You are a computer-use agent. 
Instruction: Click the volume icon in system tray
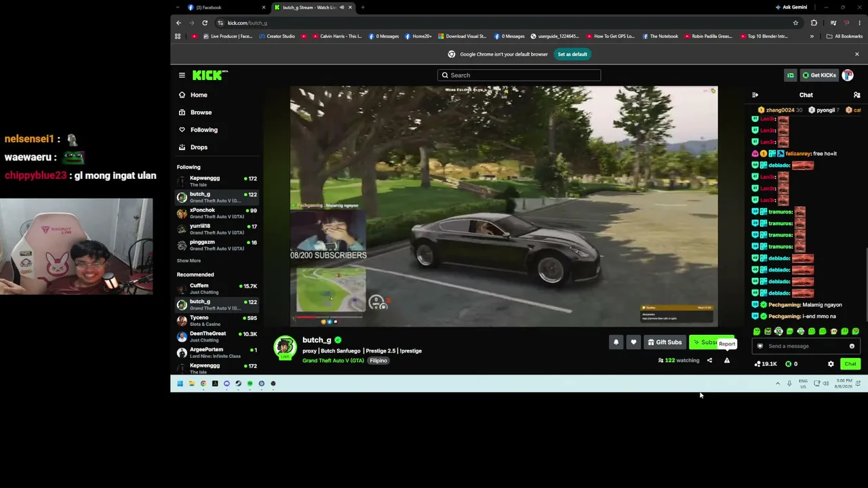pos(825,384)
